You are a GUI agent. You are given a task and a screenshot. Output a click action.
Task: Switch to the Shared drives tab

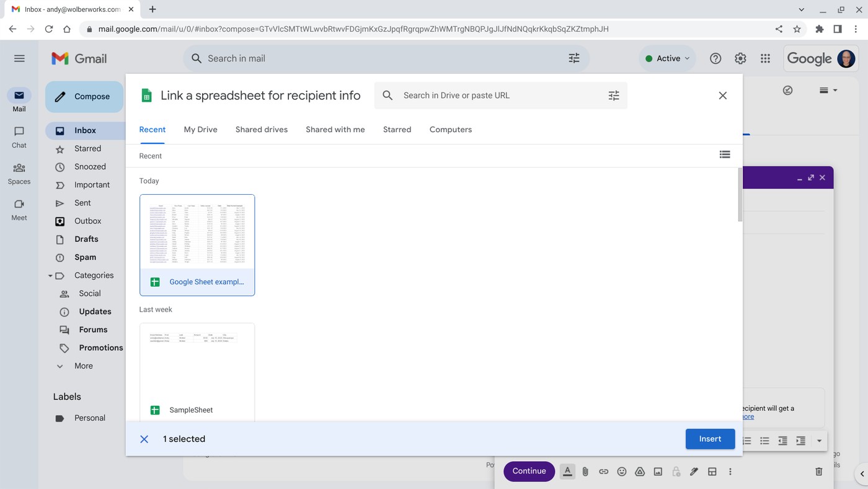click(261, 129)
